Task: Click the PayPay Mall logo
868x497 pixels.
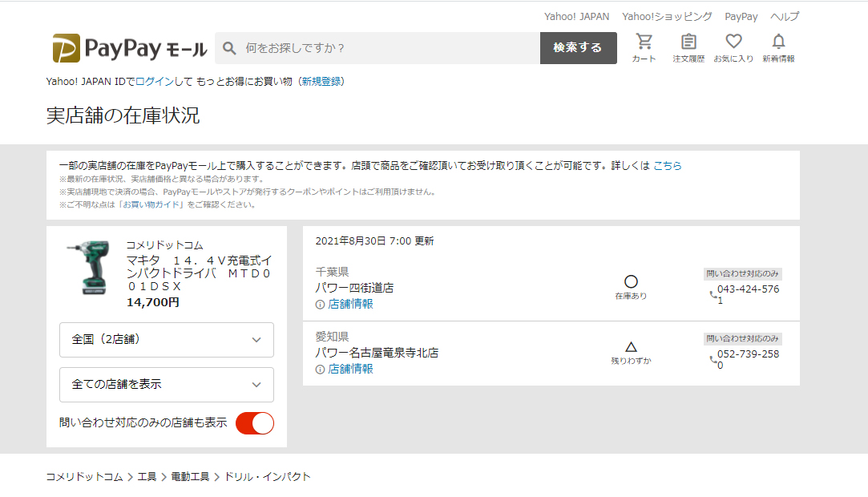Action: pos(130,48)
